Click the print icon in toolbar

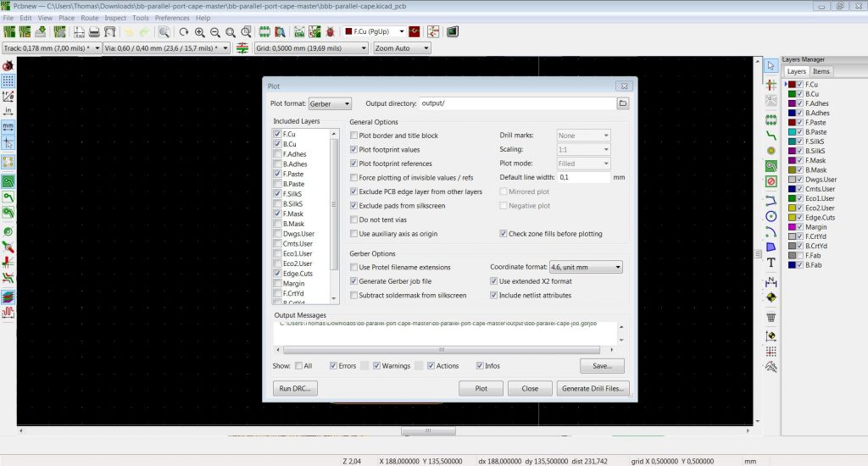click(95, 32)
